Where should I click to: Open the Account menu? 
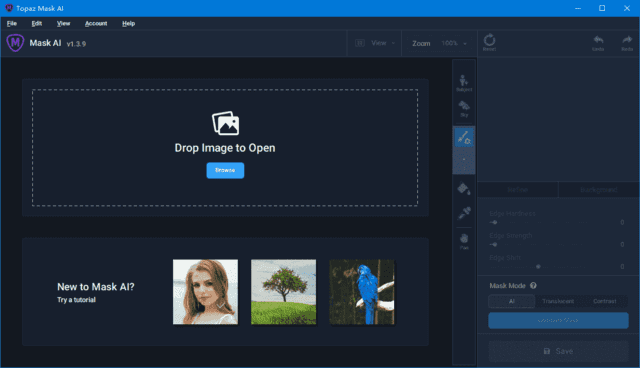pos(96,24)
